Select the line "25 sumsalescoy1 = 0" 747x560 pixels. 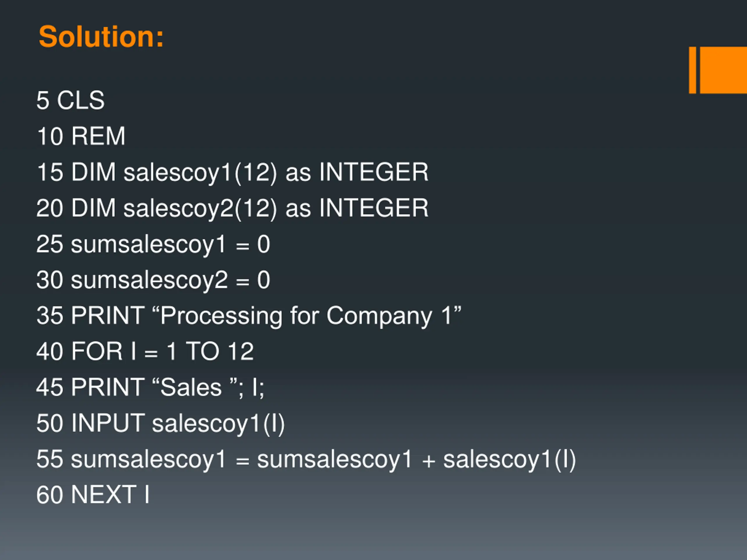point(153,245)
